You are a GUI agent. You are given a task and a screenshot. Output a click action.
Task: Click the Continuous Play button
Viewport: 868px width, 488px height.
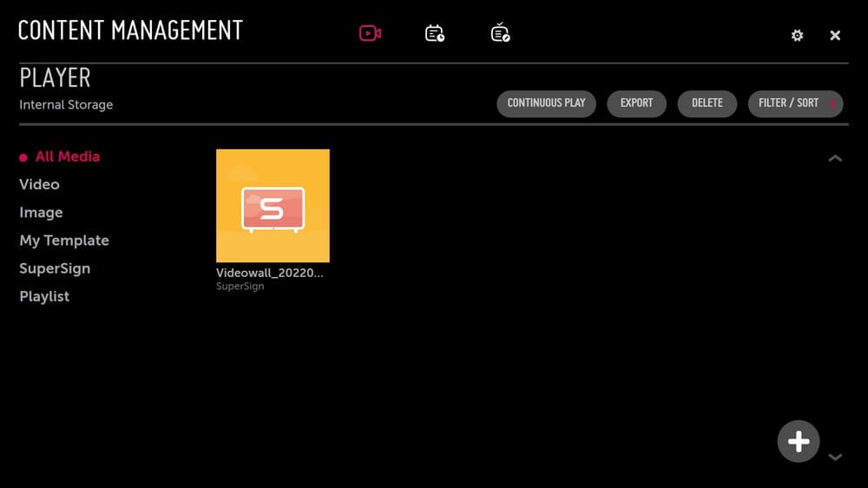pos(546,103)
